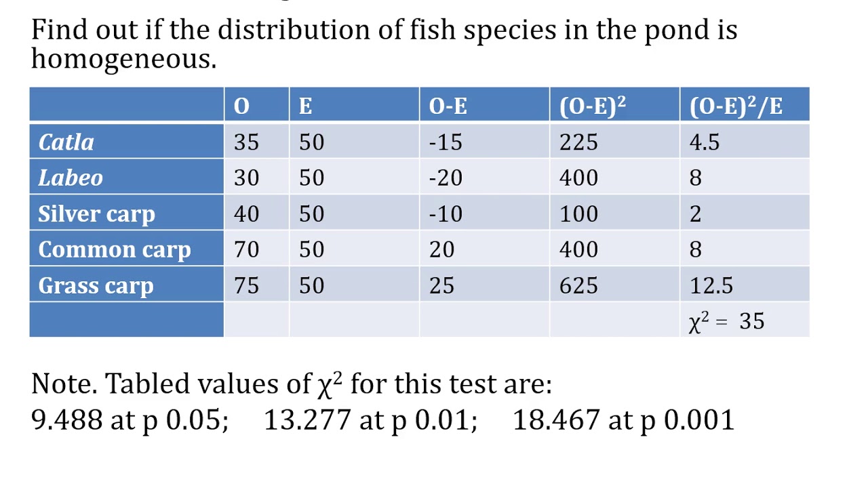Click the O-E column header

click(448, 106)
